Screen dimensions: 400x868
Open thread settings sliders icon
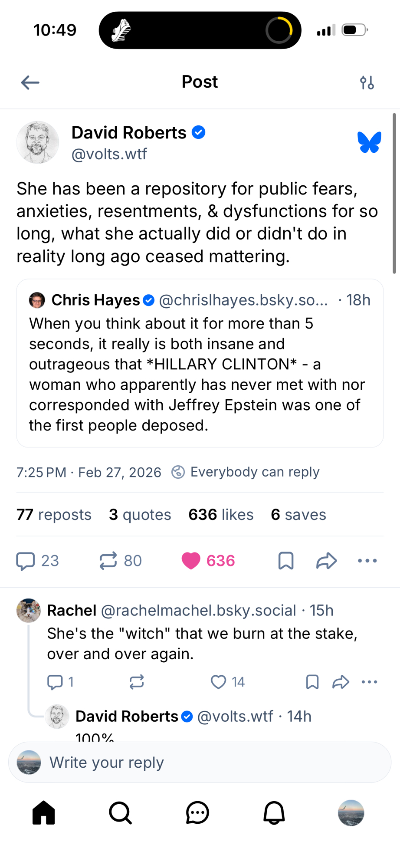(x=367, y=82)
